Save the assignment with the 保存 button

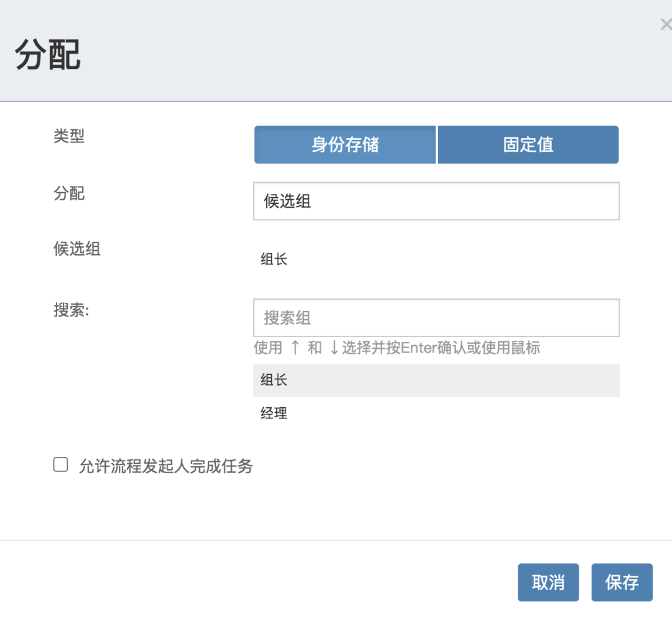click(622, 583)
